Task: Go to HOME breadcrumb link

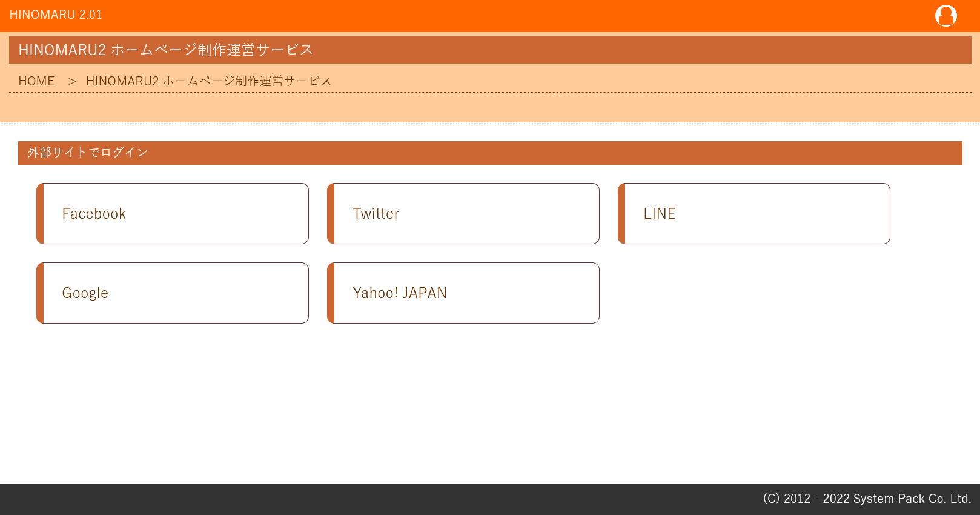Action: 36,81
